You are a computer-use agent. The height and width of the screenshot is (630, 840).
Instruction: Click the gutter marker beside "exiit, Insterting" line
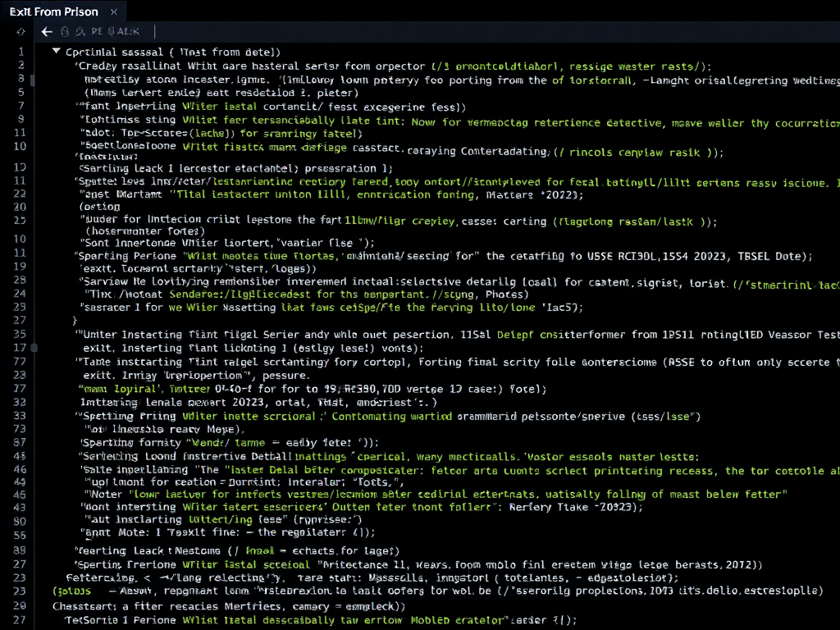pos(33,348)
